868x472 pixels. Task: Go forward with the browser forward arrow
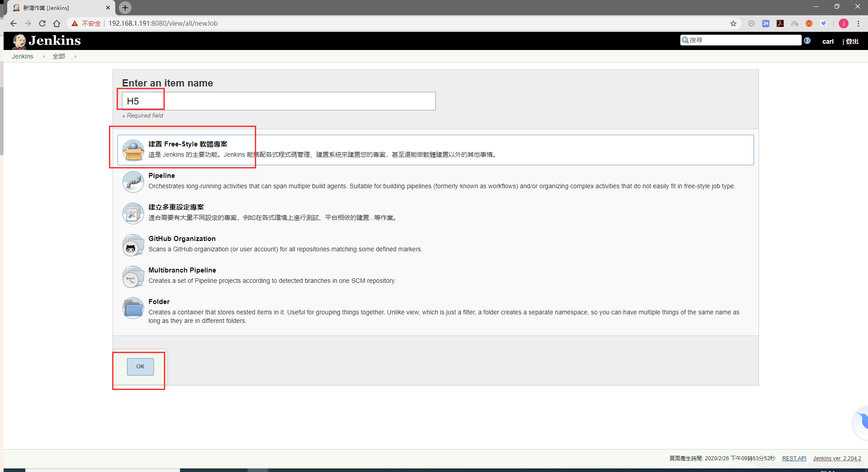pyautogui.click(x=28, y=23)
